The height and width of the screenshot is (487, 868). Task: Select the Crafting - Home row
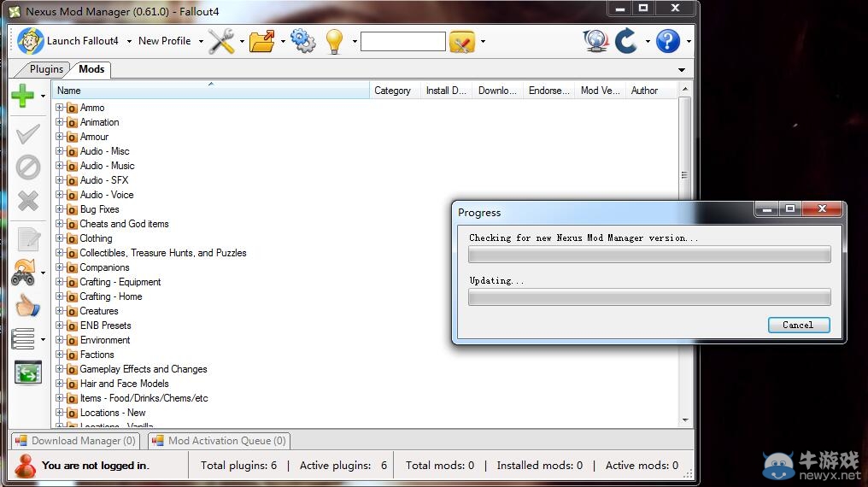click(x=111, y=296)
